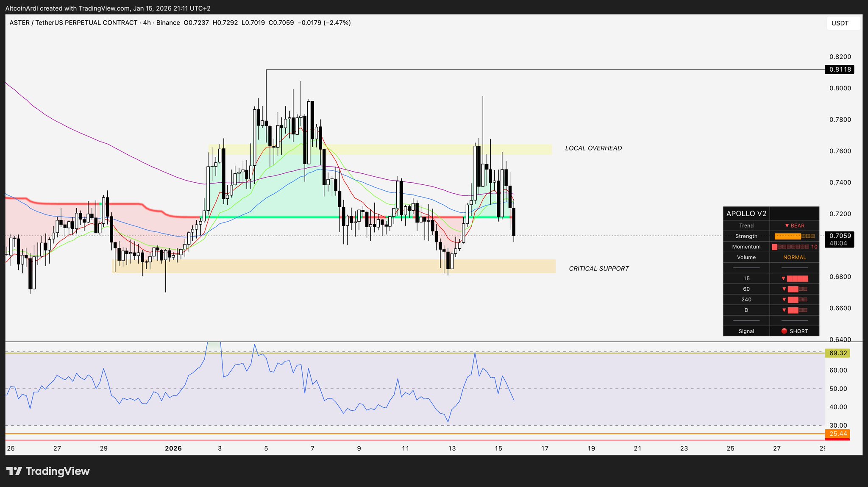This screenshot has width=868, height=487.
Task: Click the 240 timeframe down-arrow indicator
Action: [783, 300]
